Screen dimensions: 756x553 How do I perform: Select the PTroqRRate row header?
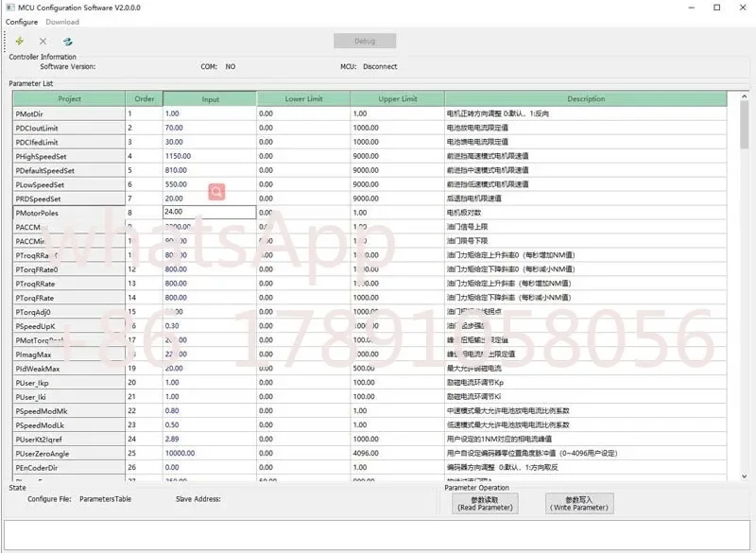tap(69, 284)
